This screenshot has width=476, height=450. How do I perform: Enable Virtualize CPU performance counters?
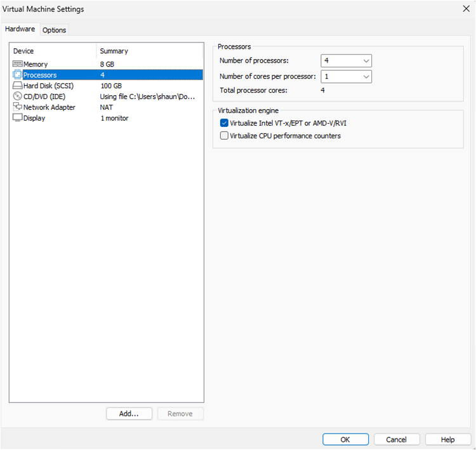(x=224, y=136)
